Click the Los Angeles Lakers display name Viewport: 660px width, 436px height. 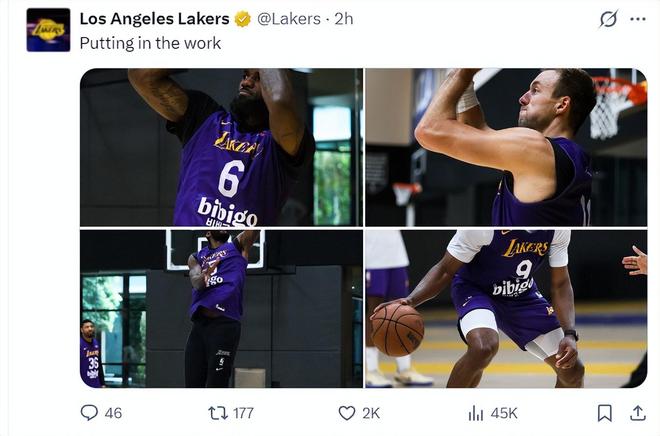[x=154, y=19]
